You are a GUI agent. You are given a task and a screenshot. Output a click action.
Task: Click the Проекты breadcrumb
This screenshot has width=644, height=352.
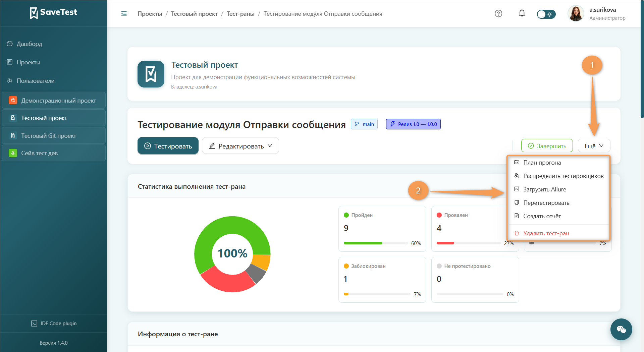[x=150, y=14]
